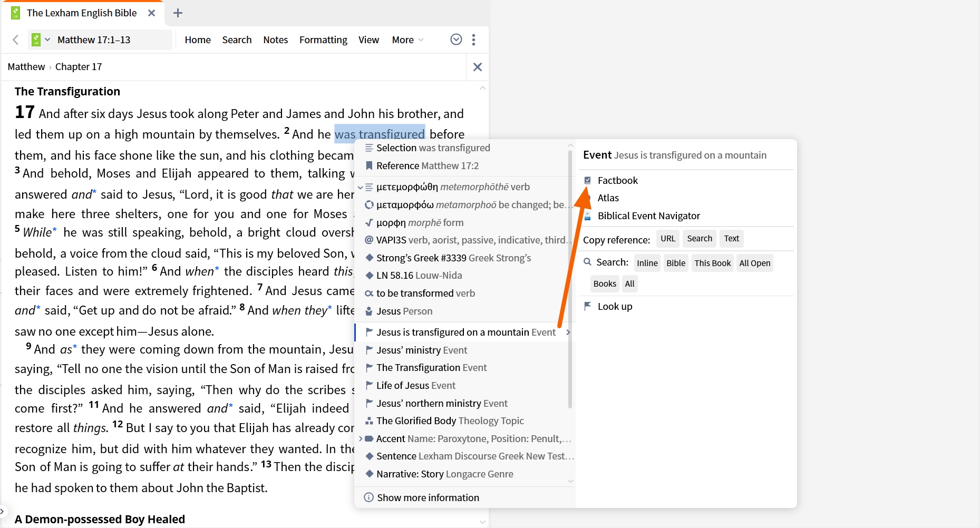Click A Demon-possessed Boy Healed heading
Image resolution: width=980 pixels, height=528 pixels.
click(x=100, y=519)
